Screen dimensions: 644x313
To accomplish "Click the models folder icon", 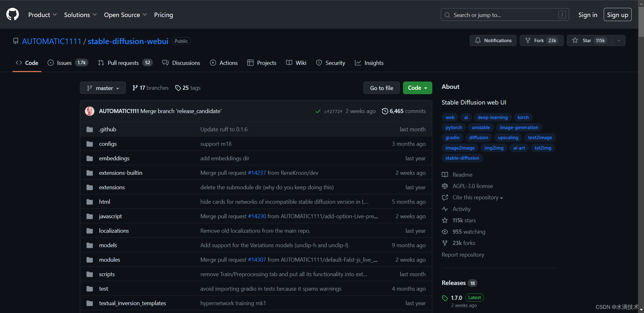I will pos(90,245).
